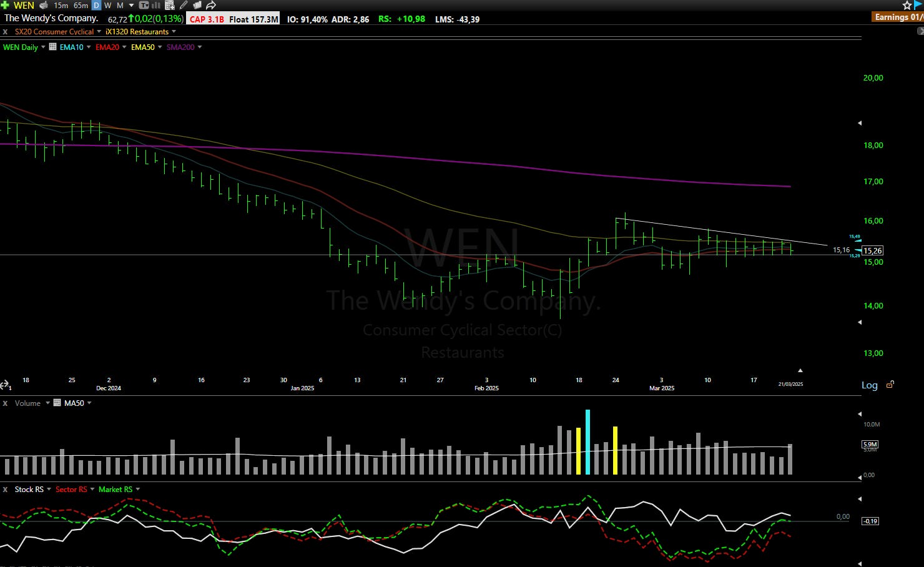Click the Dec 2024 label on time axis
This screenshot has height=567, width=924.
coord(109,388)
